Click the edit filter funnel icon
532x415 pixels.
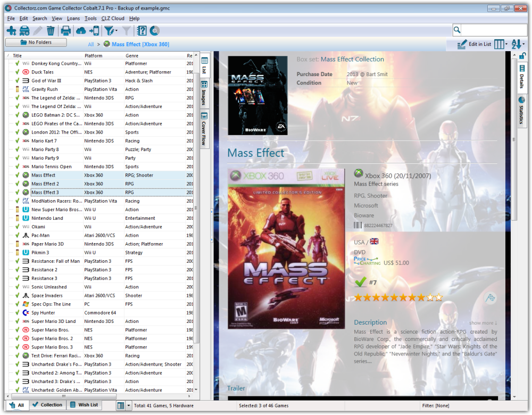point(109,31)
